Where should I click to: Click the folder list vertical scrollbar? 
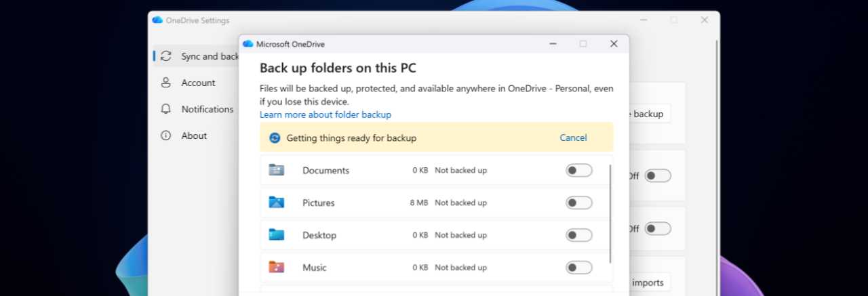[x=610, y=213]
